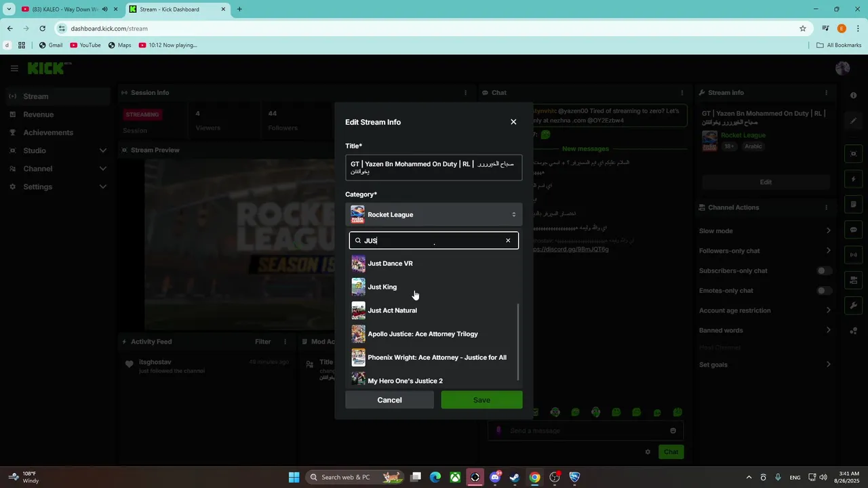Screen dimensions: 868x488
Task: Select Phoenix Wright: Justice for All
Action: (433, 357)
